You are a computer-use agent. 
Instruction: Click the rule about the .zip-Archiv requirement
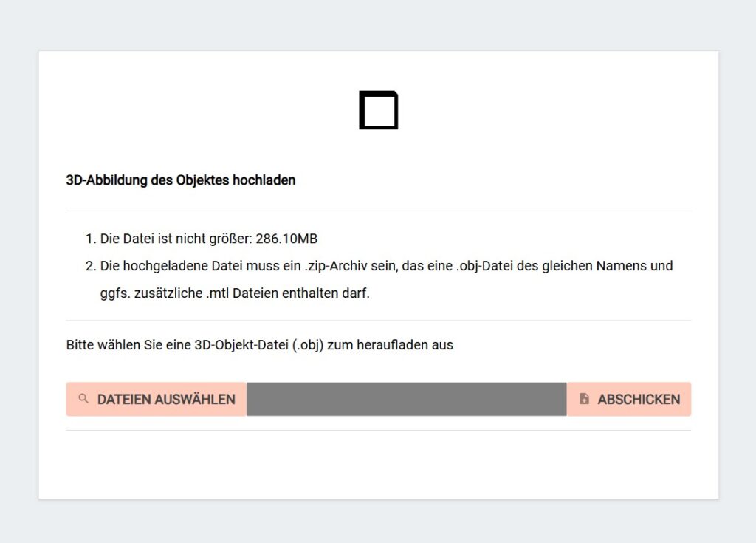[x=386, y=279]
